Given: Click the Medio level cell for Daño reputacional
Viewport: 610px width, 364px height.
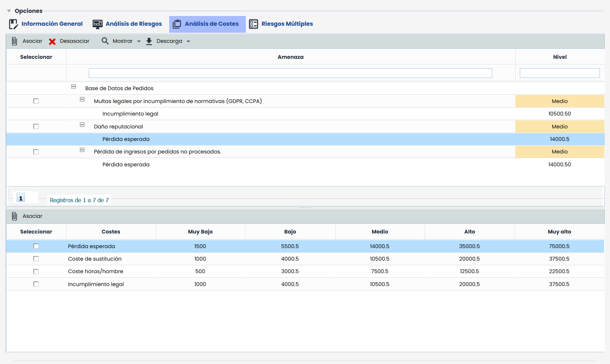Looking at the screenshot, I should point(560,127).
